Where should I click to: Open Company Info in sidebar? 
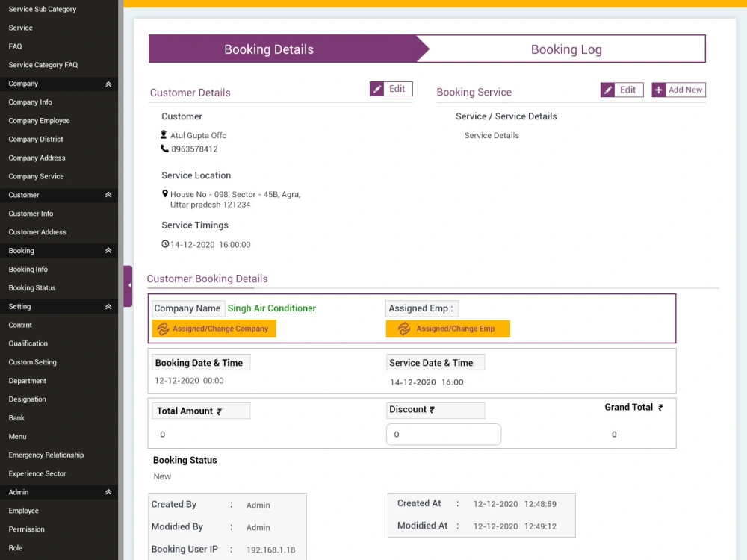click(30, 102)
